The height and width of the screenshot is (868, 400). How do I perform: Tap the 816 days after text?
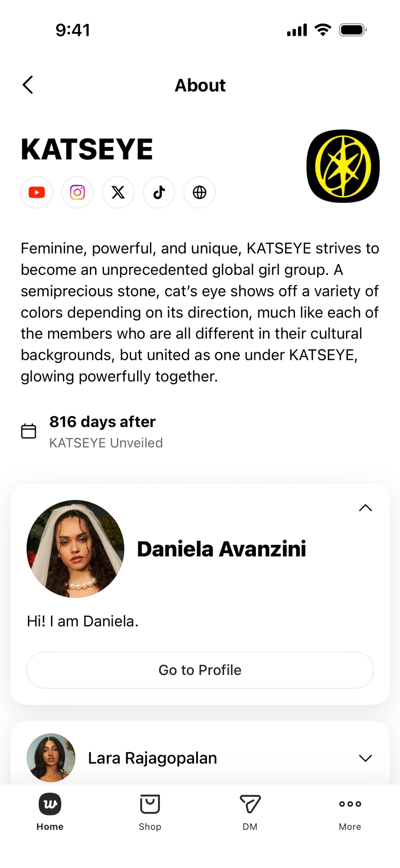point(103,421)
